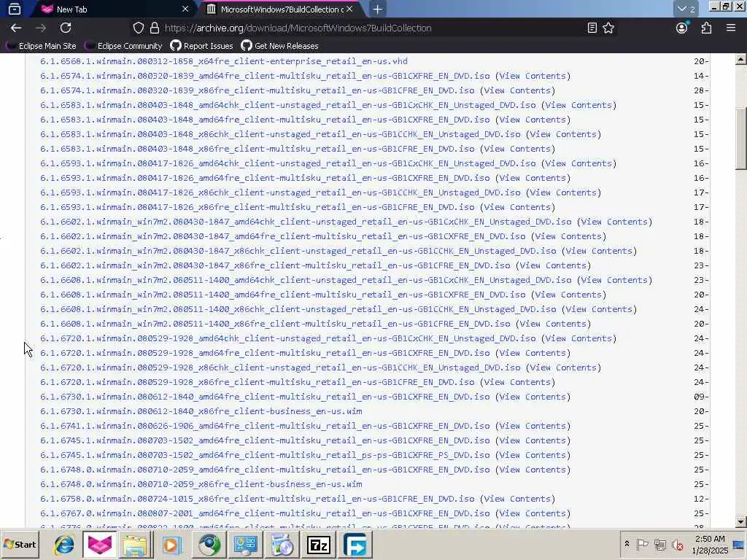Download 6.1.6593.1 amd64fre multisku iso
This screenshot has width=747, height=560.
(x=265, y=178)
